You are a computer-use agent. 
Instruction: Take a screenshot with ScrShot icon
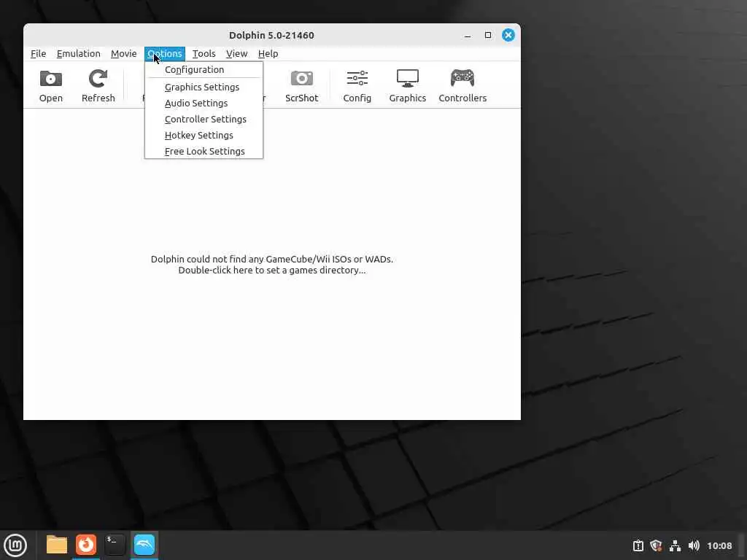coord(301,78)
